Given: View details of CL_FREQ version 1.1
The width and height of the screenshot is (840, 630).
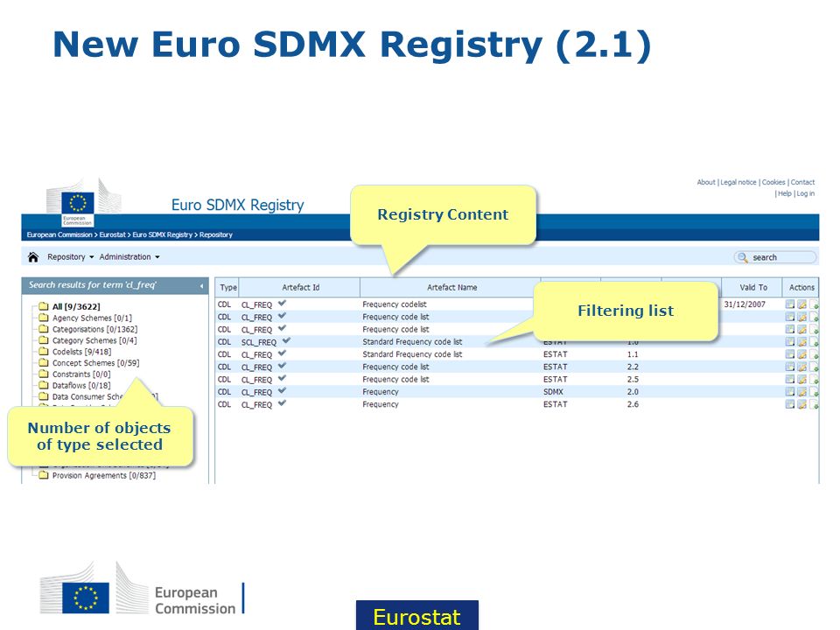Looking at the screenshot, I should point(790,354).
